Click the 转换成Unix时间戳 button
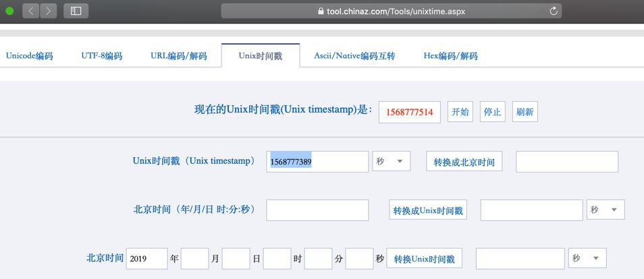The image size is (644, 279). point(428,210)
